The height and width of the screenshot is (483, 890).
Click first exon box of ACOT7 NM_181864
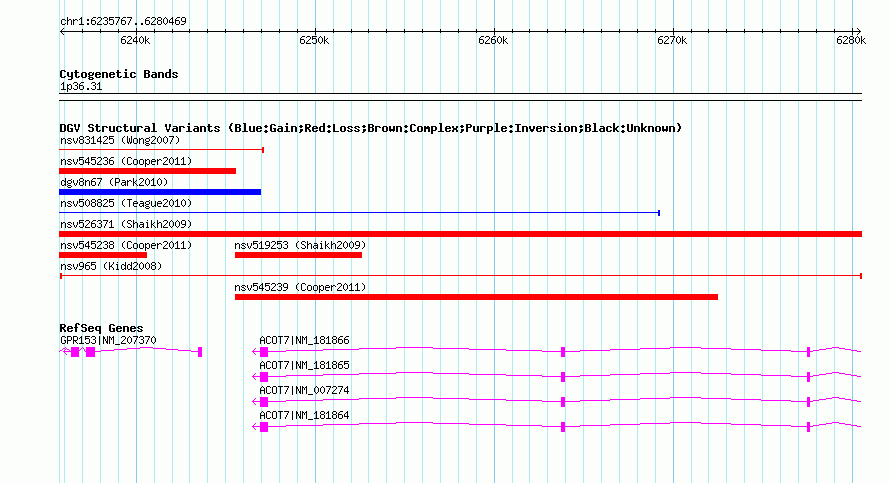point(264,427)
